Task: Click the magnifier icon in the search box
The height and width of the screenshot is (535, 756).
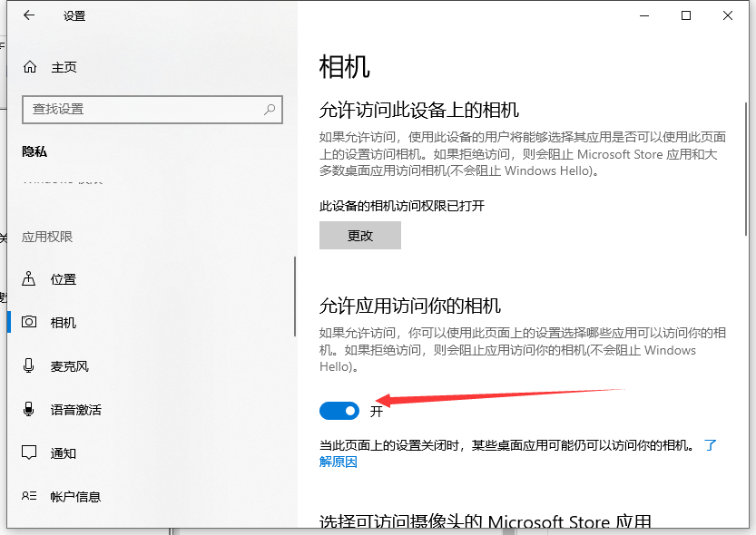Action: [x=270, y=109]
